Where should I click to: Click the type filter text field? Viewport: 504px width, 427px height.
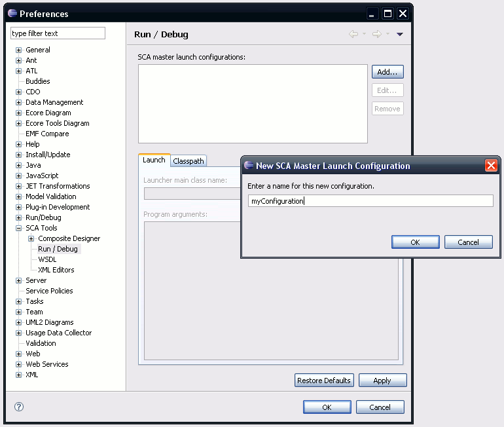click(58, 33)
